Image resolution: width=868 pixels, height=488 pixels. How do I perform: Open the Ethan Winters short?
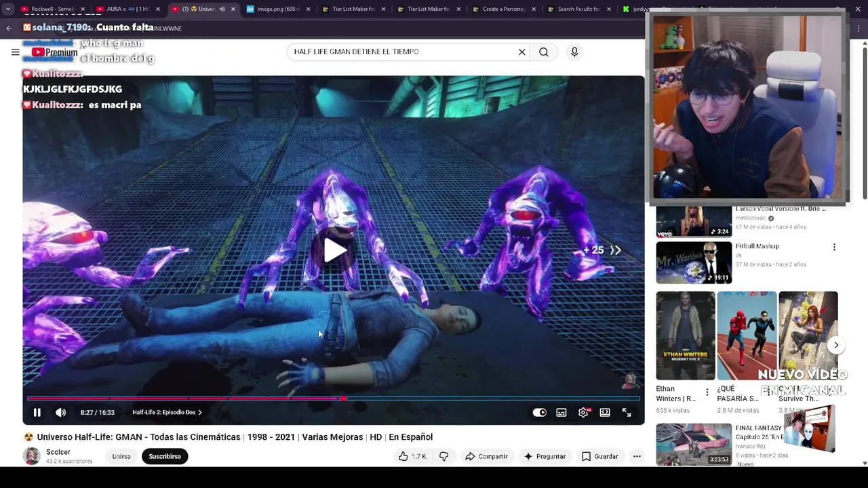click(x=686, y=335)
